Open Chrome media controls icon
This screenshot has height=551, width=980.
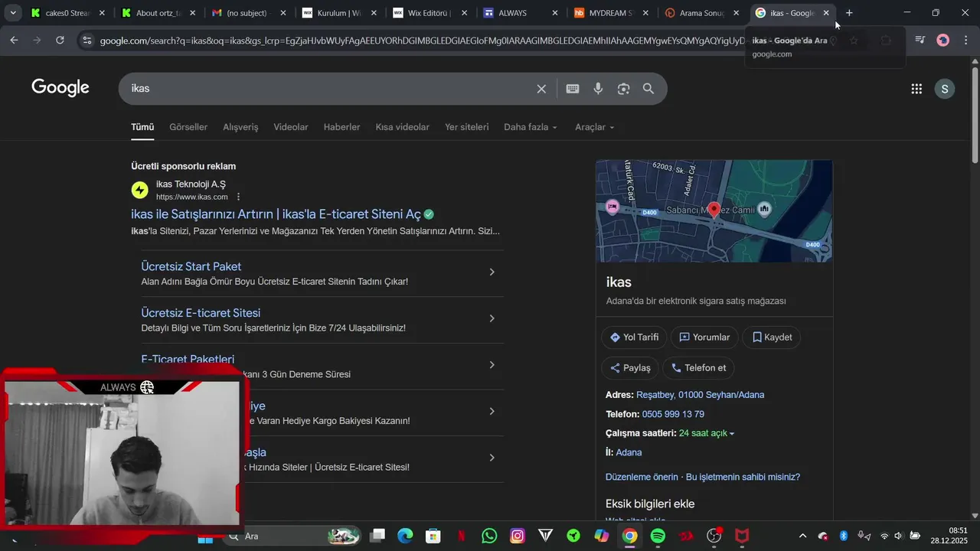tap(920, 41)
